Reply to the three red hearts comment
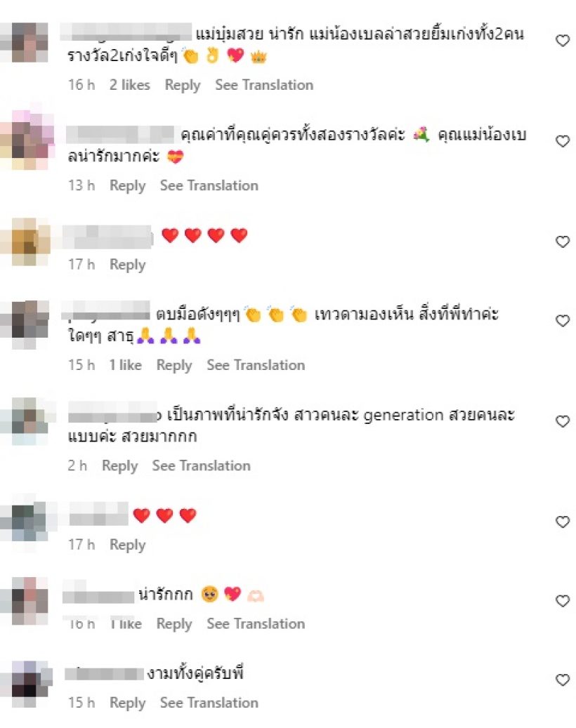Image resolution: width=576 pixels, height=728 pixels. point(127,545)
